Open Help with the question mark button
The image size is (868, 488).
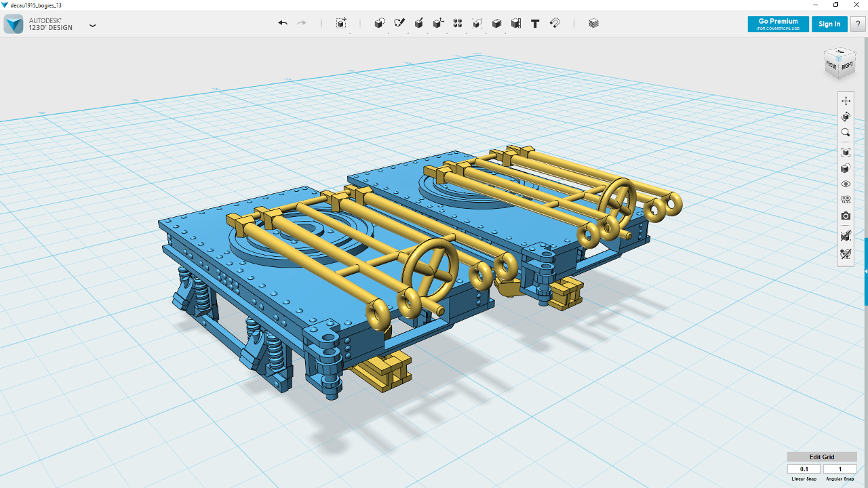click(858, 24)
